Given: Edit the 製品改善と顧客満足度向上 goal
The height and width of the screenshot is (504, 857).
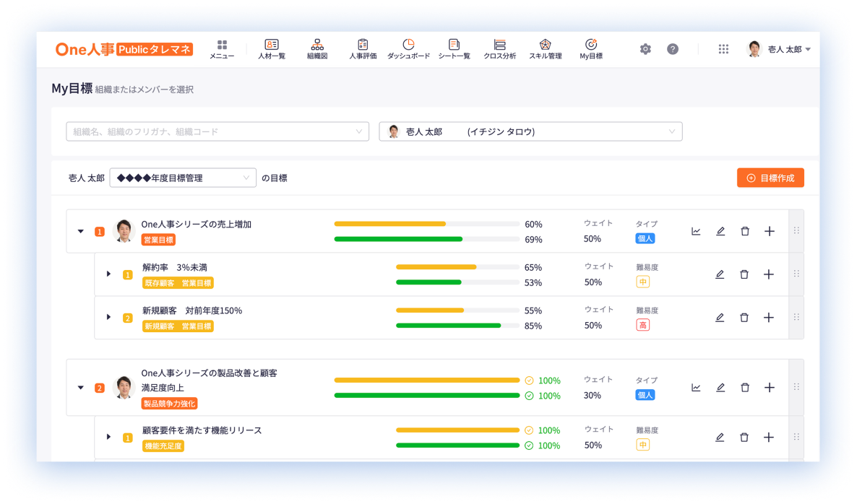Looking at the screenshot, I should coord(720,388).
